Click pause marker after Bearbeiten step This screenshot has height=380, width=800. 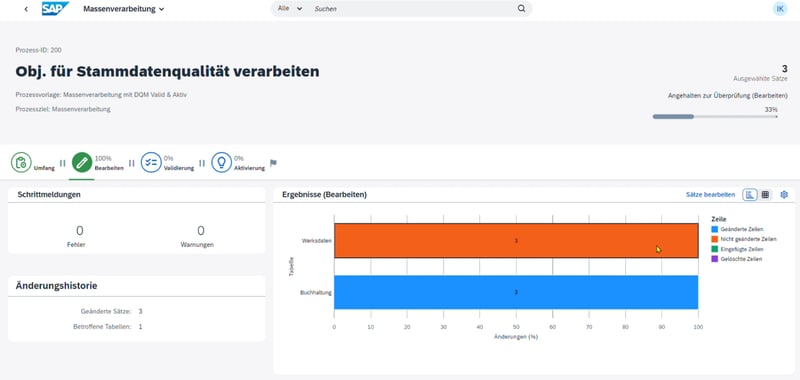point(132,163)
